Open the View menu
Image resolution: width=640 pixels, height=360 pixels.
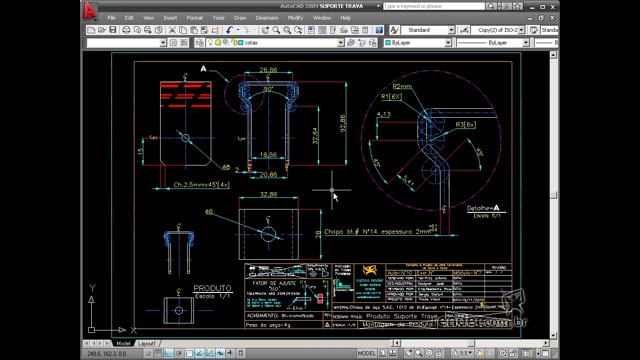click(x=149, y=18)
